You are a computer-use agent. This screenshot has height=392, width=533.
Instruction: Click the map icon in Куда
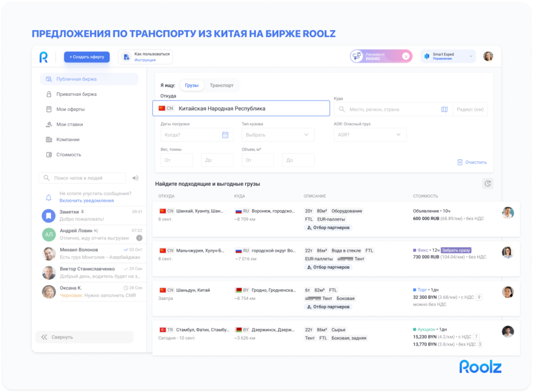(445, 109)
